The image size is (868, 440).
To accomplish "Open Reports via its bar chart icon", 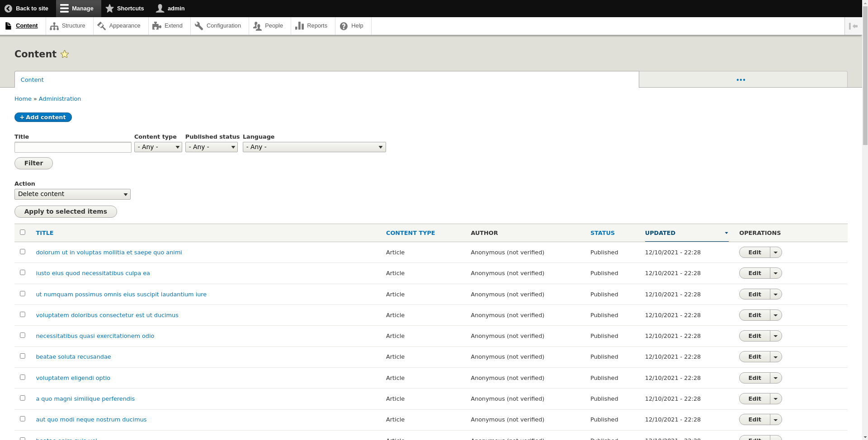I will click(299, 26).
